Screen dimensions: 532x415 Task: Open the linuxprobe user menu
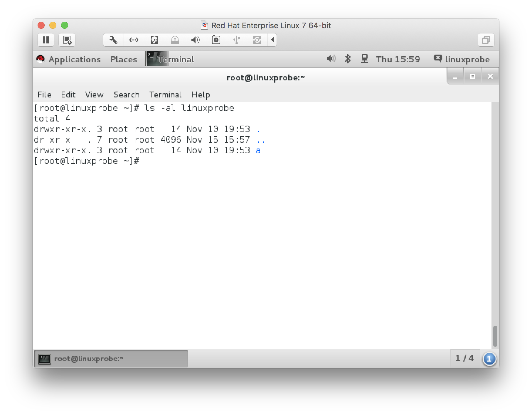click(462, 59)
